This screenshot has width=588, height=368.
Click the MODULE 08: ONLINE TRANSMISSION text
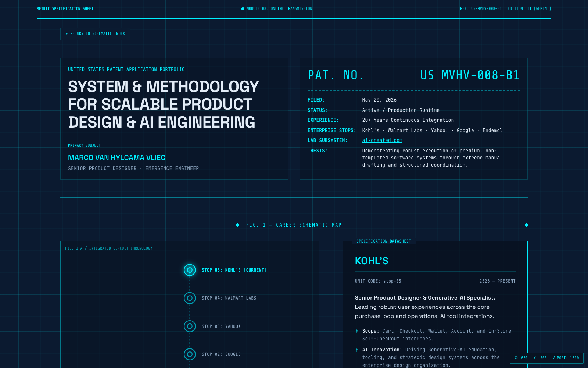point(279,9)
